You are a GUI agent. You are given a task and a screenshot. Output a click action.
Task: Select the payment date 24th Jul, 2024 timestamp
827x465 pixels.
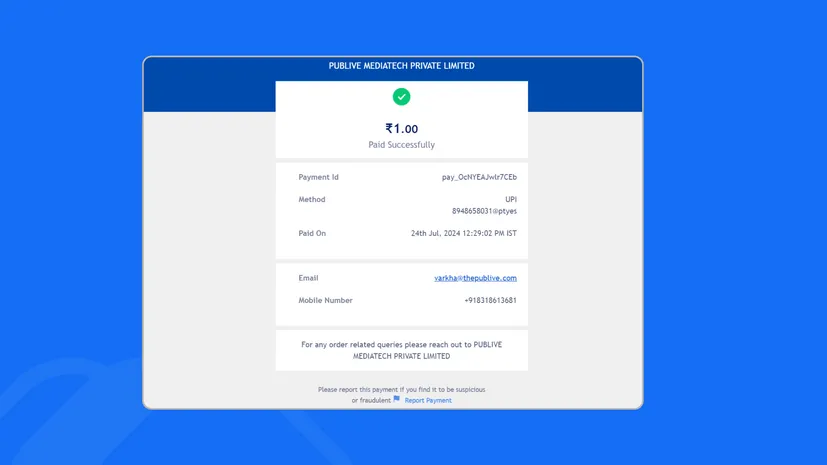point(463,233)
